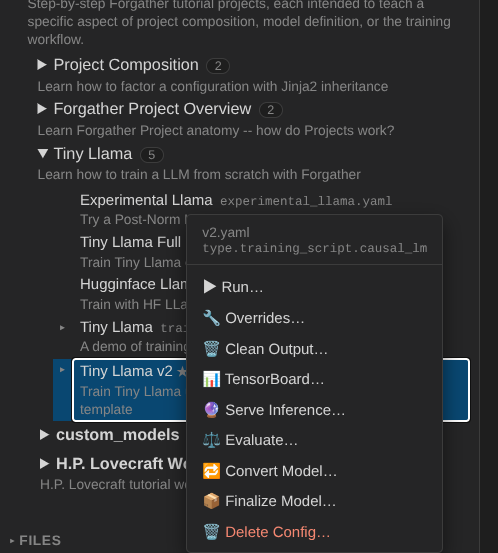498x553 pixels.
Task: Choose Run… from the context menu
Action: (x=314, y=287)
